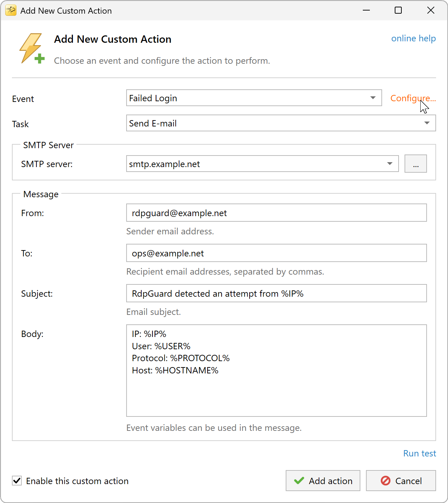Open the Task dropdown showing Send E-mail
This screenshot has width=448, height=503.
[281, 123]
